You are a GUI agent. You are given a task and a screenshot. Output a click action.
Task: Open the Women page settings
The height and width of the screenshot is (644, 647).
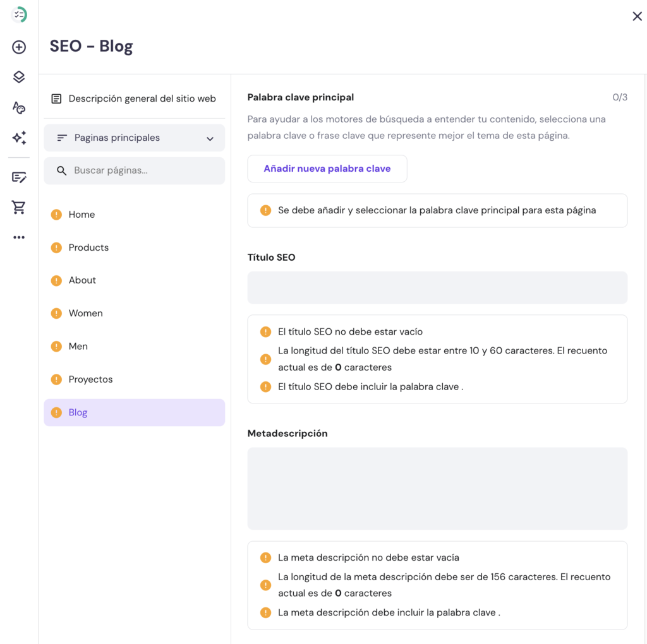tap(86, 313)
